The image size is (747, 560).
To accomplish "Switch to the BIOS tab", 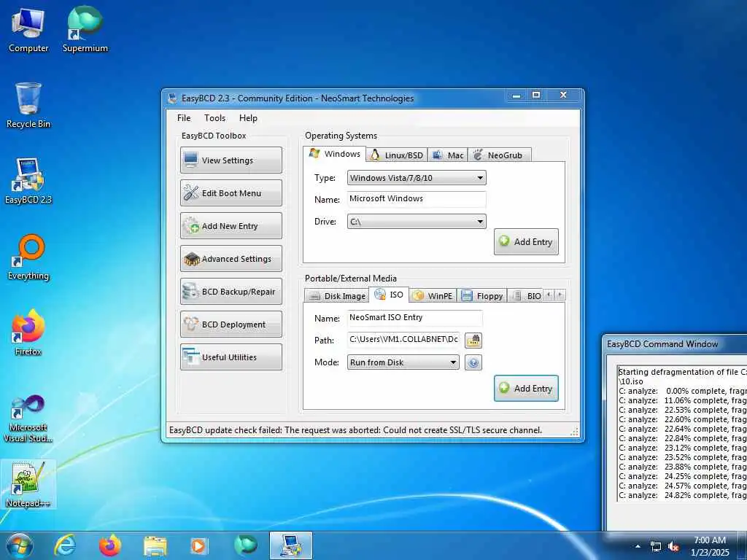I will point(525,296).
